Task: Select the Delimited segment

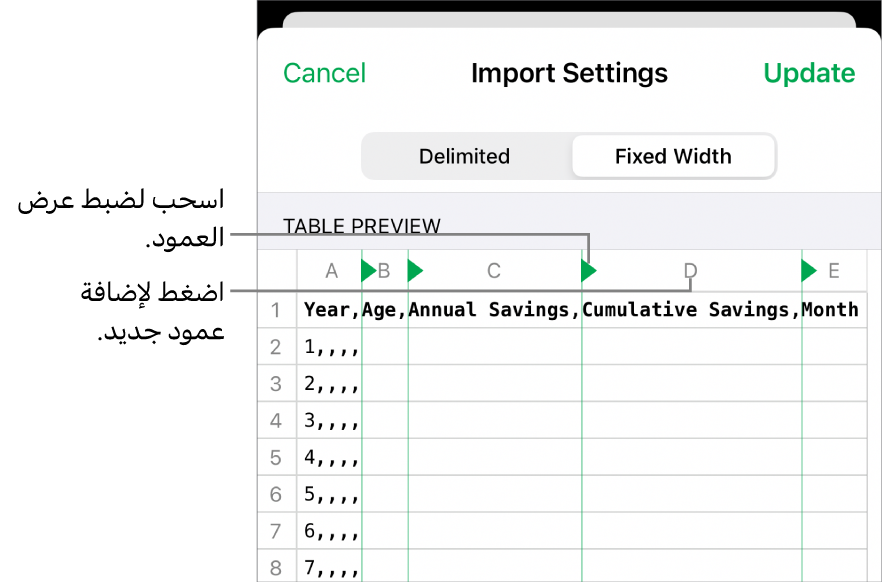Action: click(464, 156)
